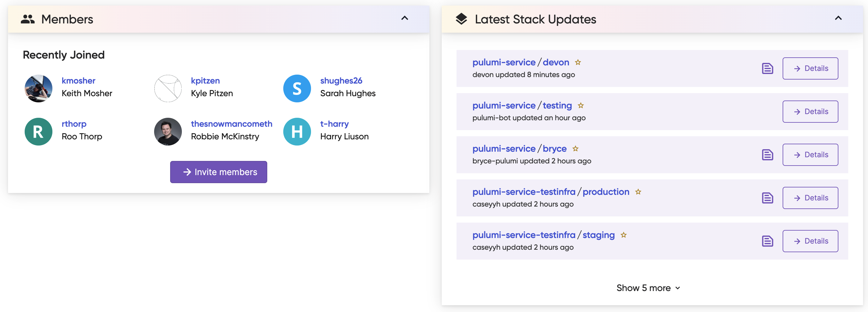Open document icon for production stack
Viewport: 868px width, 312px height.
pyautogui.click(x=768, y=198)
